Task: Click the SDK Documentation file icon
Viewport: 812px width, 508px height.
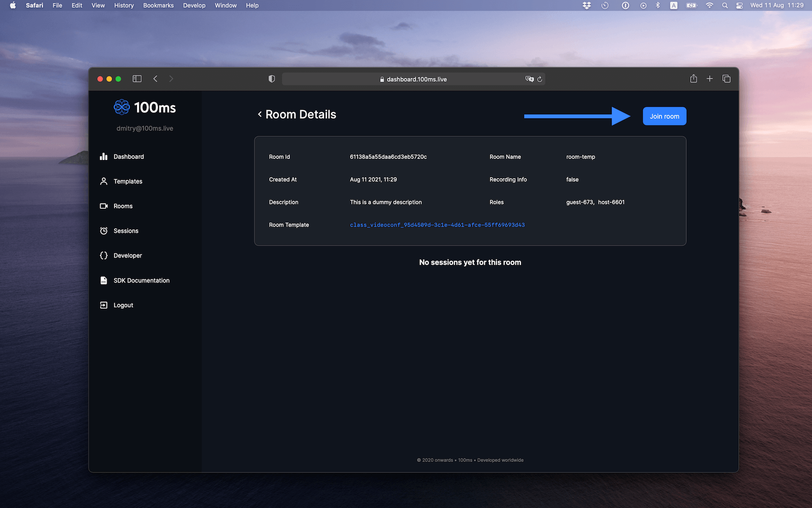Action: [104, 280]
